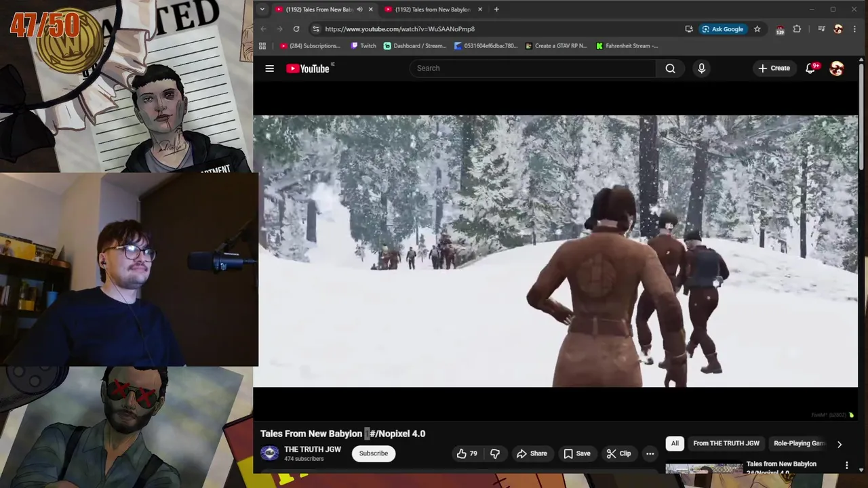The height and width of the screenshot is (488, 868).
Task: Dislike the video with thumbs down
Action: (x=495, y=453)
